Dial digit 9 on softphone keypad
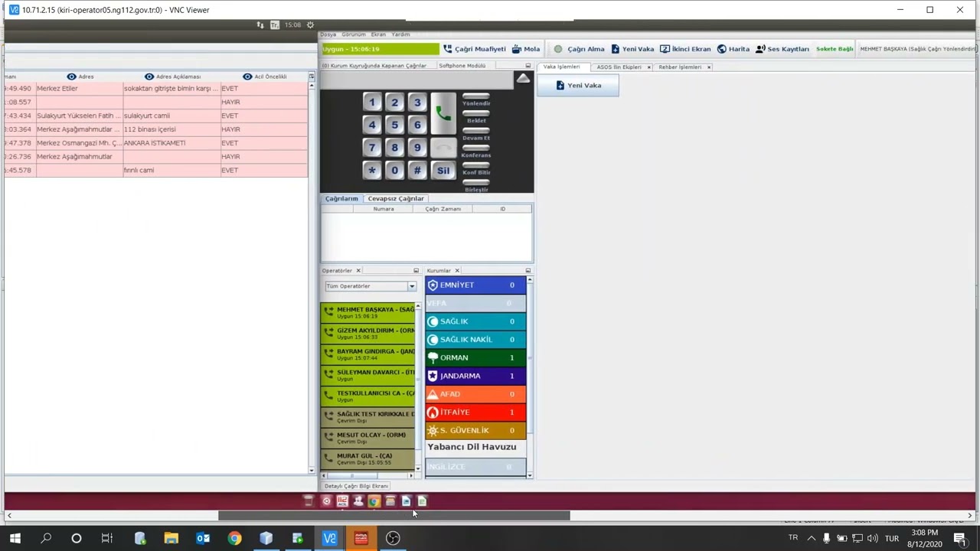The width and height of the screenshot is (980, 551). [x=417, y=148]
